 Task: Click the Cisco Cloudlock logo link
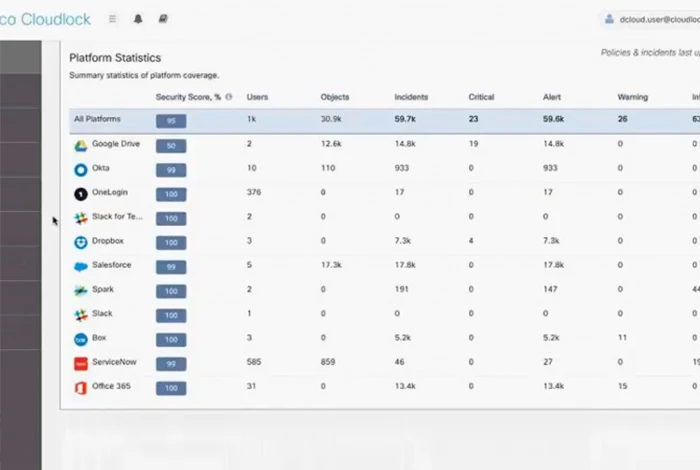pyautogui.click(x=45, y=19)
